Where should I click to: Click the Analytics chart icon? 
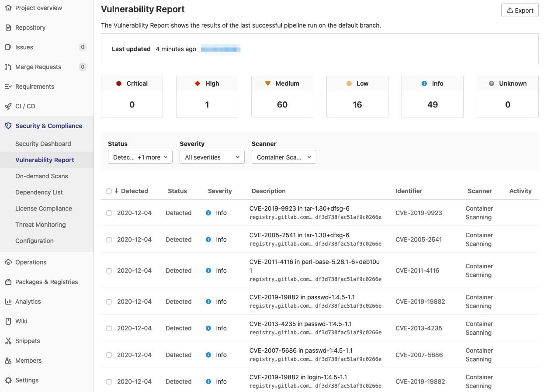[x=8, y=302]
